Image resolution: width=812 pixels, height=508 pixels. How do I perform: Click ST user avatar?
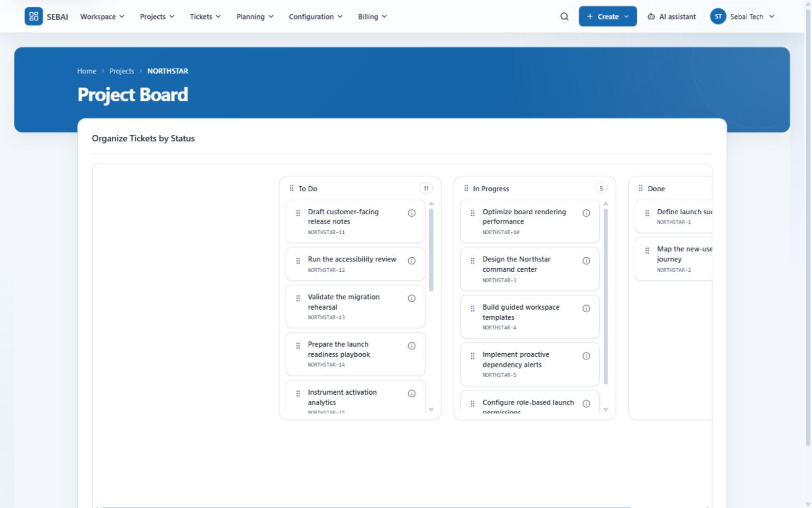[718, 16]
